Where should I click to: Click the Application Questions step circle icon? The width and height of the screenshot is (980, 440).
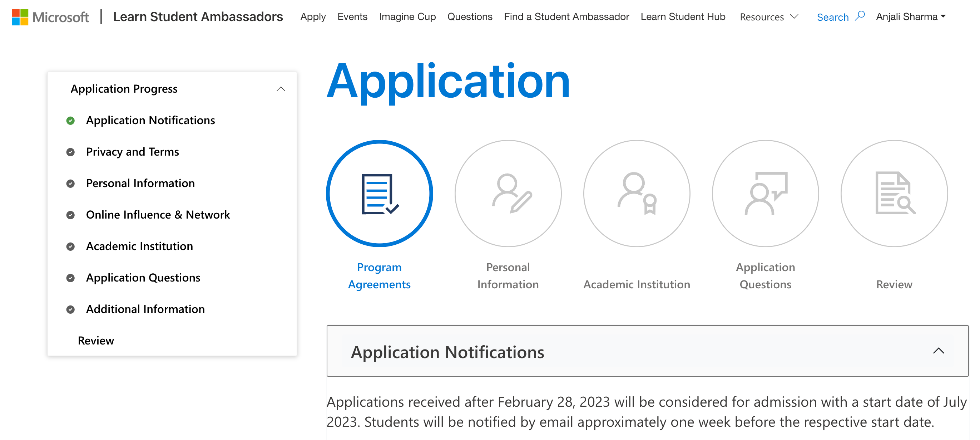tap(765, 194)
